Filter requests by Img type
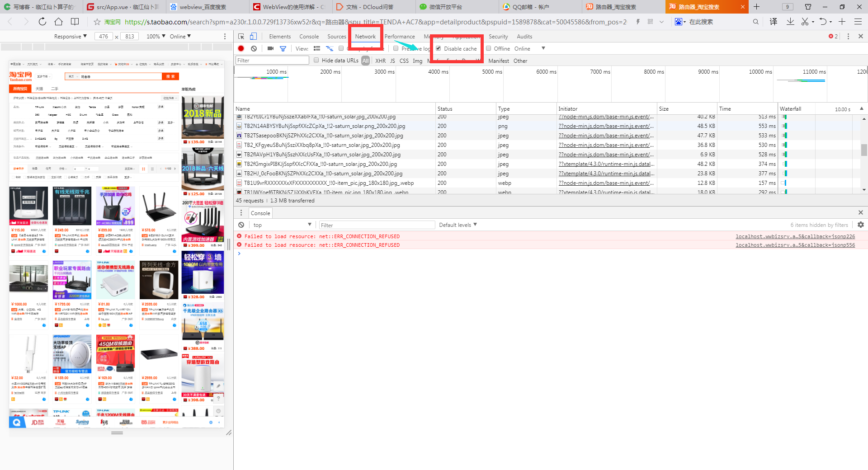The height and width of the screenshot is (470, 868). [x=418, y=61]
